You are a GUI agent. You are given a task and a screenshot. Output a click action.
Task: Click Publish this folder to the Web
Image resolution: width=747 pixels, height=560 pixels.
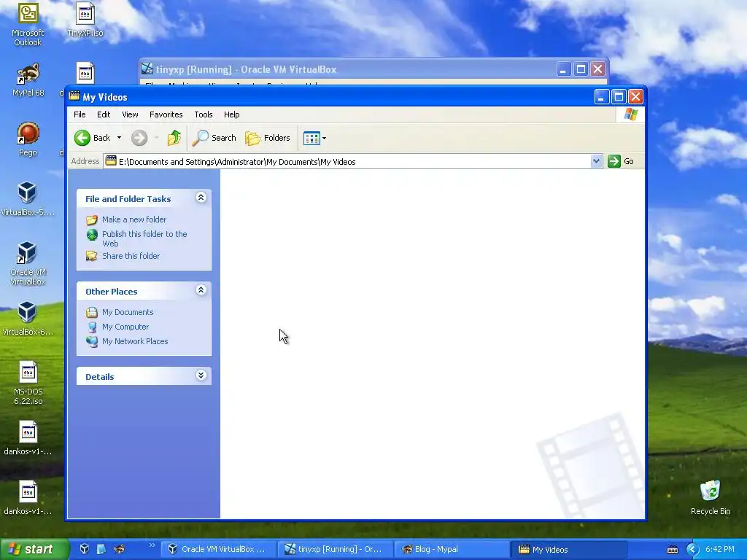point(144,238)
